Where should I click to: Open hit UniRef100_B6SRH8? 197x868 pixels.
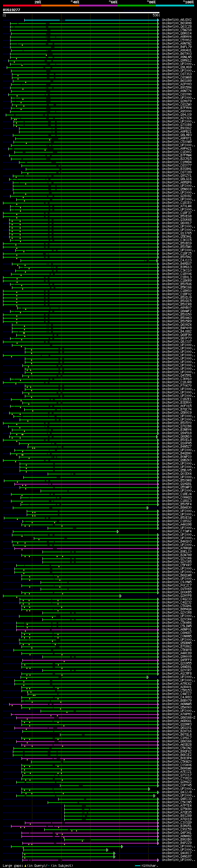pyautogui.click(x=177, y=23)
